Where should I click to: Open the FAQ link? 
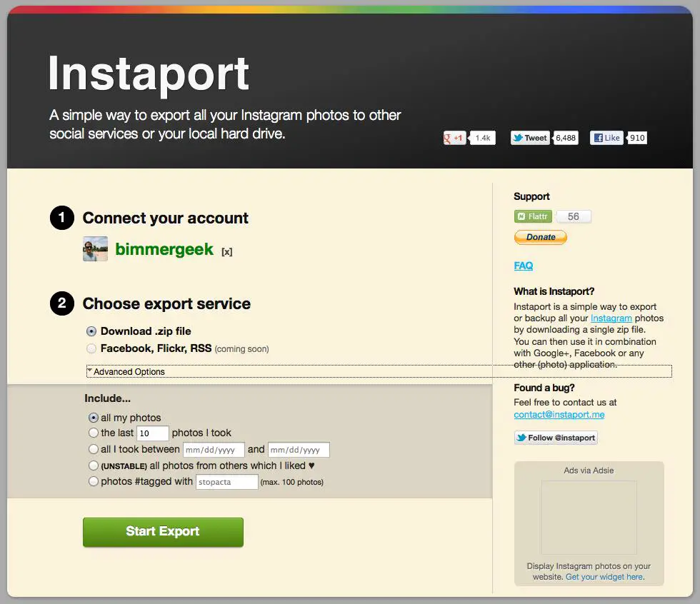coord(523,266)
